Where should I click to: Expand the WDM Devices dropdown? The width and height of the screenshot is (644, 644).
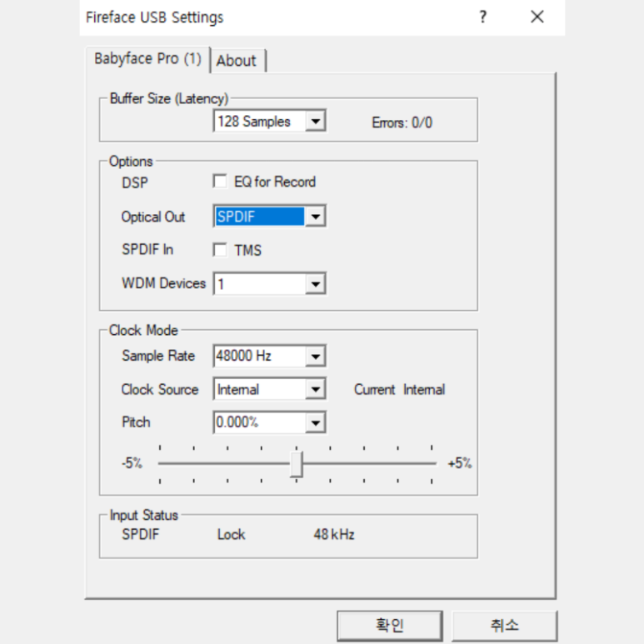[269, 283]
